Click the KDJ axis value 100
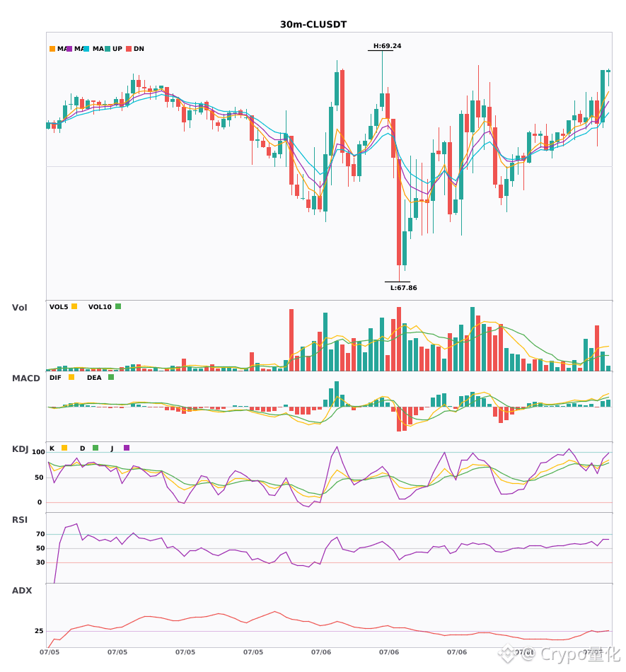 click(38, 452)
